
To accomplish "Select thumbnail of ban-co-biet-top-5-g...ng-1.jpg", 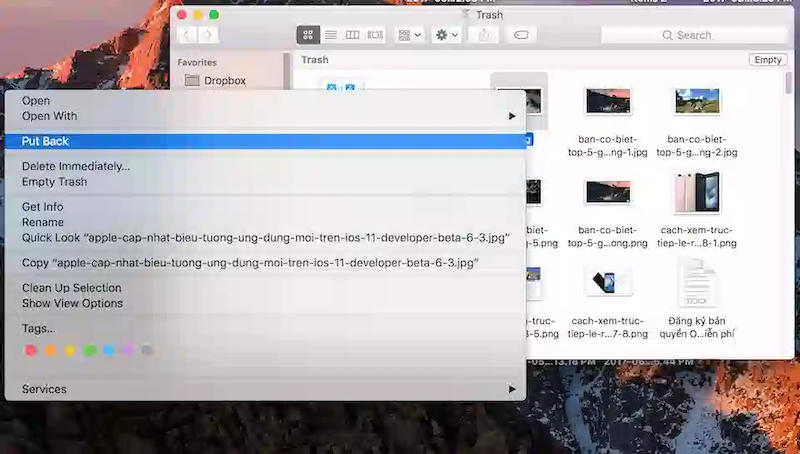I will 608,101.
